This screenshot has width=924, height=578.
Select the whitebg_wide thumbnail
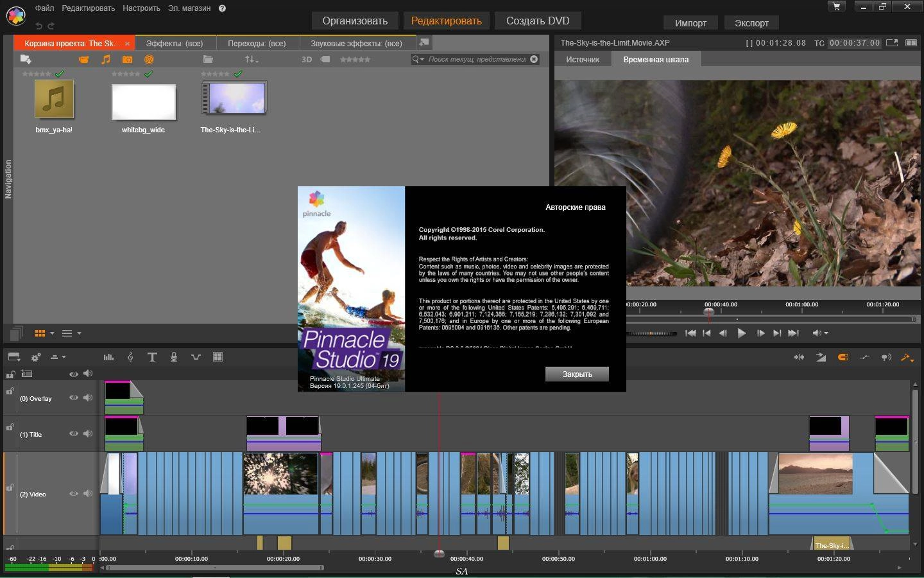(x=143, y=101)
